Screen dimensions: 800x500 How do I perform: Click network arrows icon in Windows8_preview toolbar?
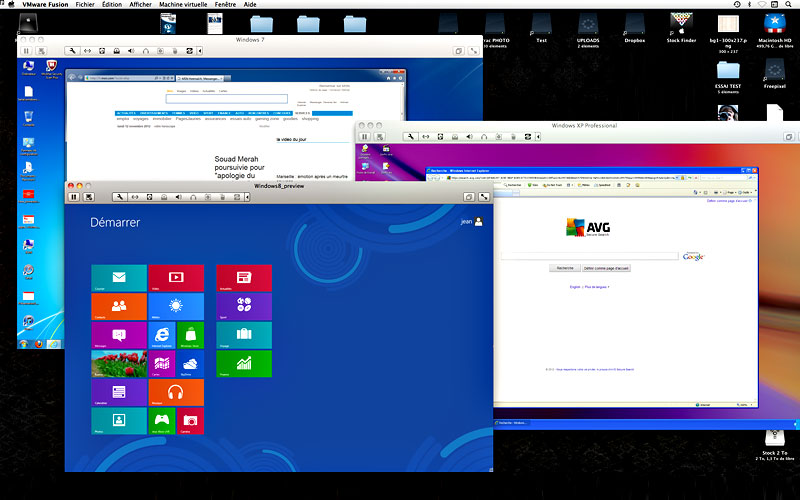pyautogui.click(x=135, y=197)
